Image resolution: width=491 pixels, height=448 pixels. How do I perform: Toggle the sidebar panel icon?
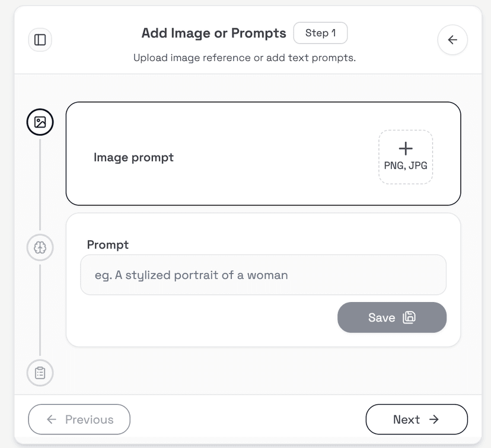point(40,40)
